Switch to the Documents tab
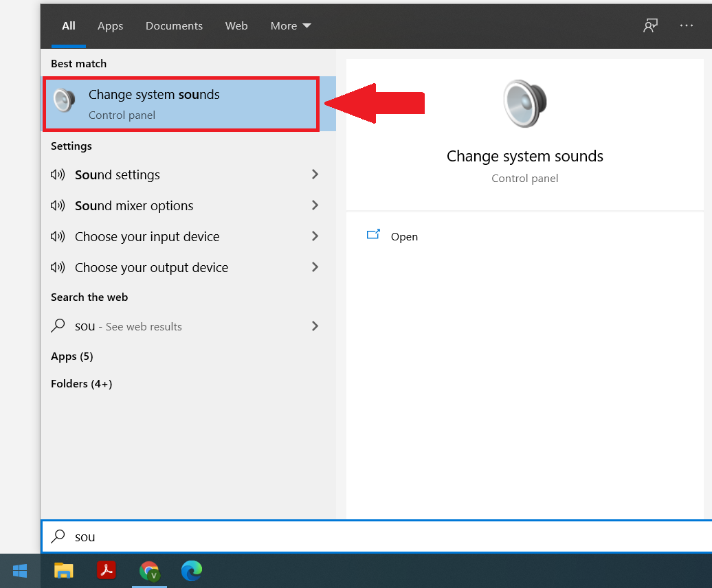 tap(174, 26)
